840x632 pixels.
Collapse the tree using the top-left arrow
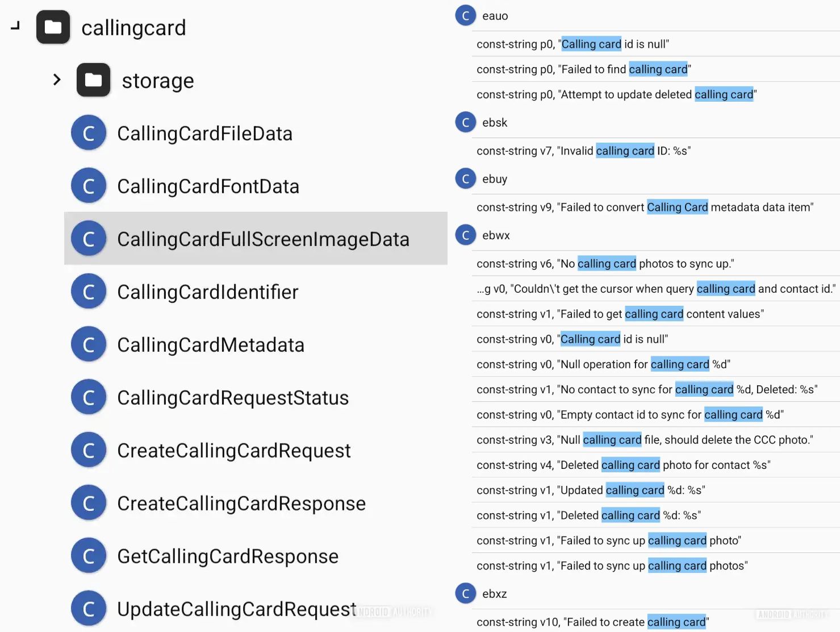coord(15,25)
